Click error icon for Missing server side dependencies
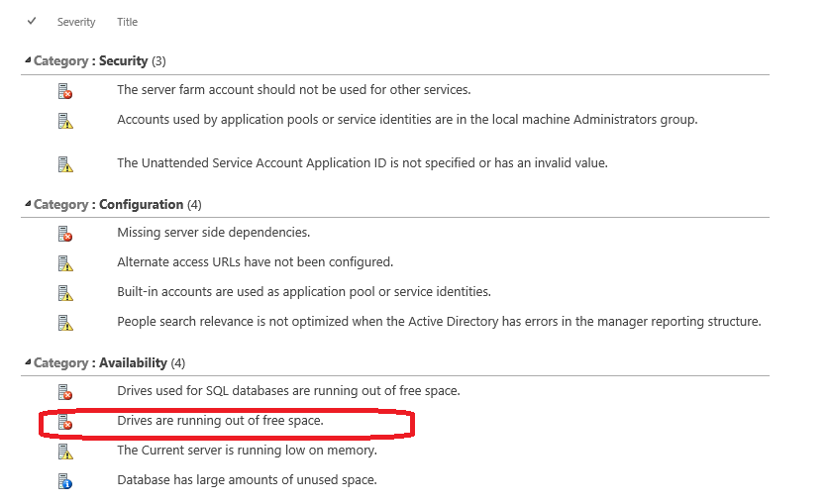 coord(64,234)
